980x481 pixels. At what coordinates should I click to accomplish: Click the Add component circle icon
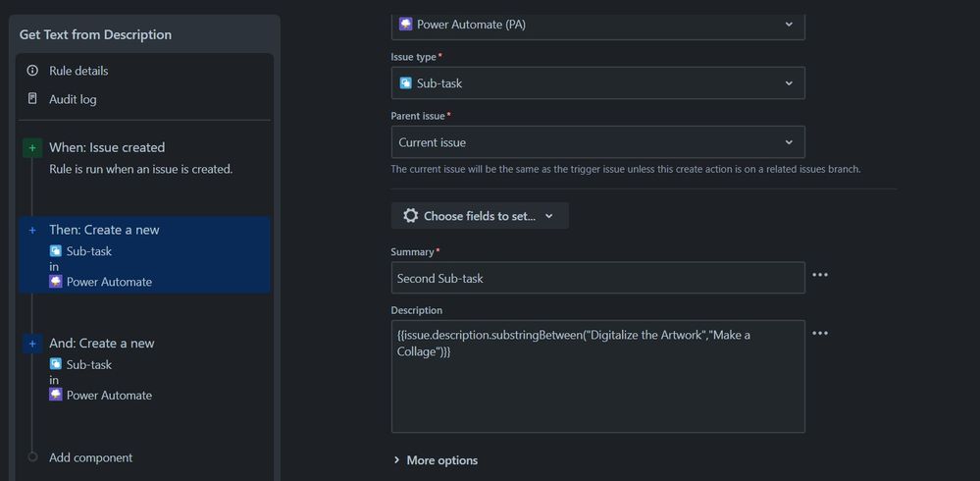click(x=32, y=457)
